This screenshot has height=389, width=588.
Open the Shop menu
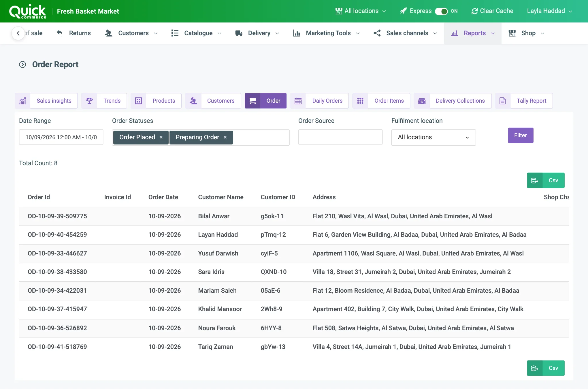[x=527, y=33]
